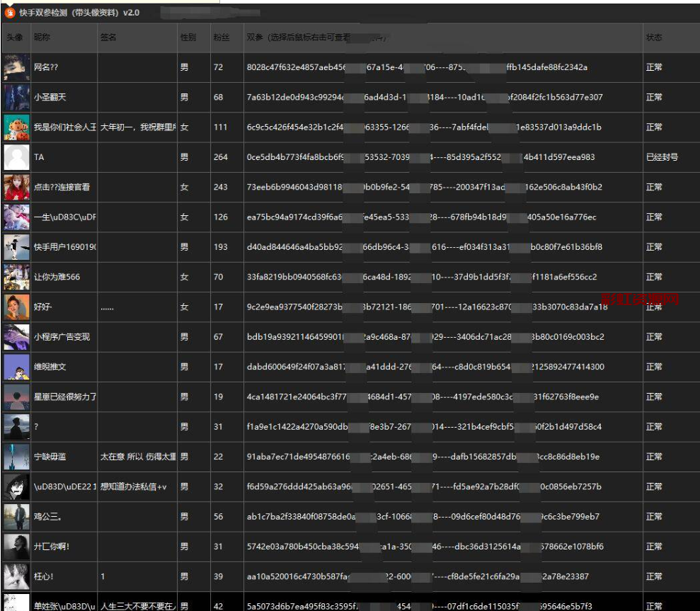The height and width of the screenshot is (611, 700).
Task: Select the 已经封号 status cell
Action: (x=662, y=157)
